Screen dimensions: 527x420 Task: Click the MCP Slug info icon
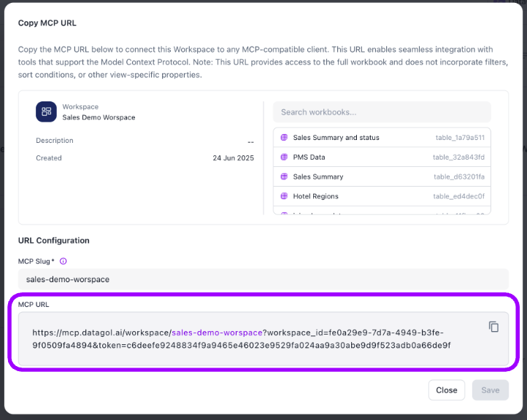(64, 261)
